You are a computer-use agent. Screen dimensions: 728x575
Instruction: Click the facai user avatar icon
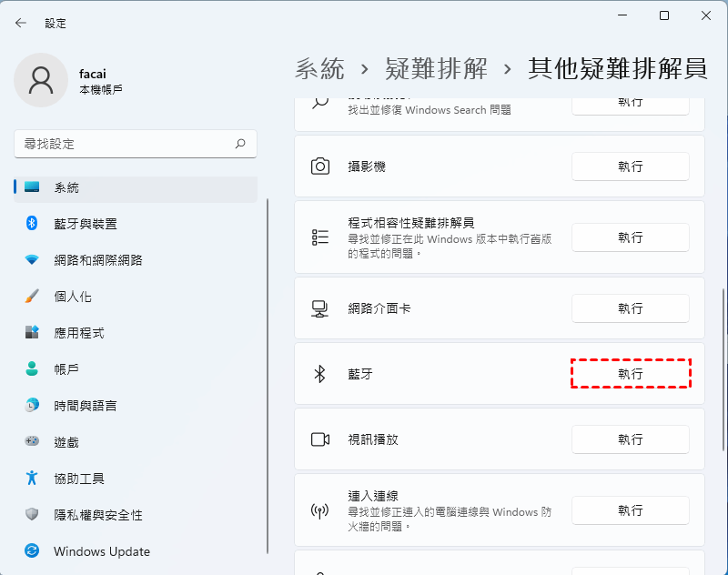click(41, 80)
